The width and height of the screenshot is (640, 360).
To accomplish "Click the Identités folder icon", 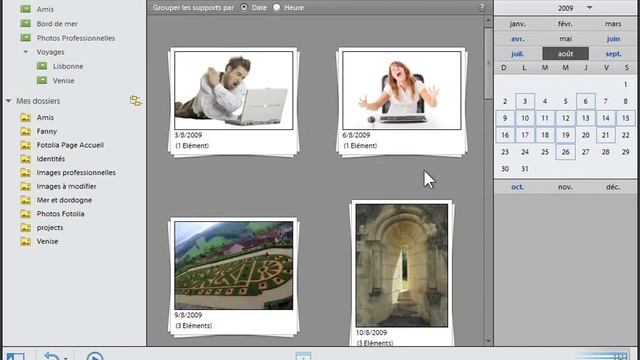I will click(x=25, y=159).
